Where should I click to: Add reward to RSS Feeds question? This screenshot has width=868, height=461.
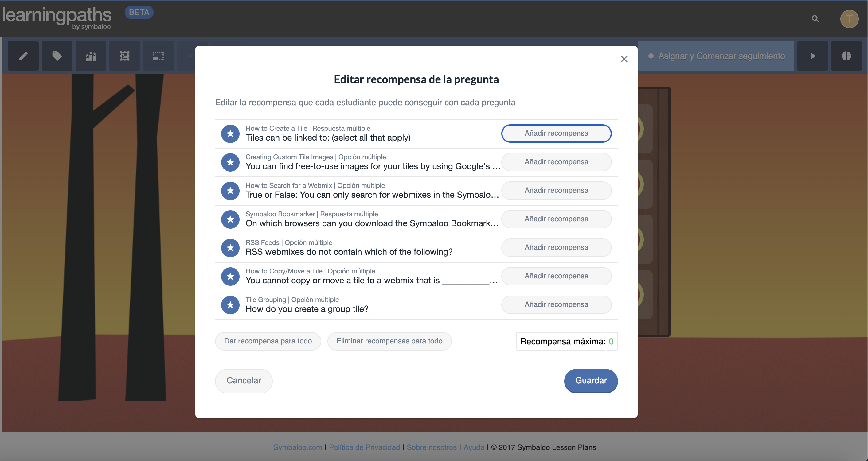(556, 247)
